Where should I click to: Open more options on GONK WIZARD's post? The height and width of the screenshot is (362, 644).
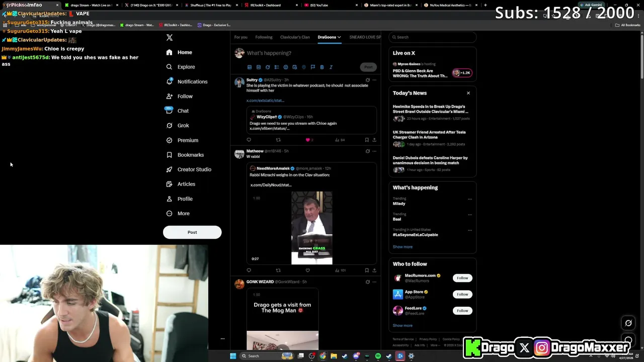pyautogui.click(x=374, y=282)
